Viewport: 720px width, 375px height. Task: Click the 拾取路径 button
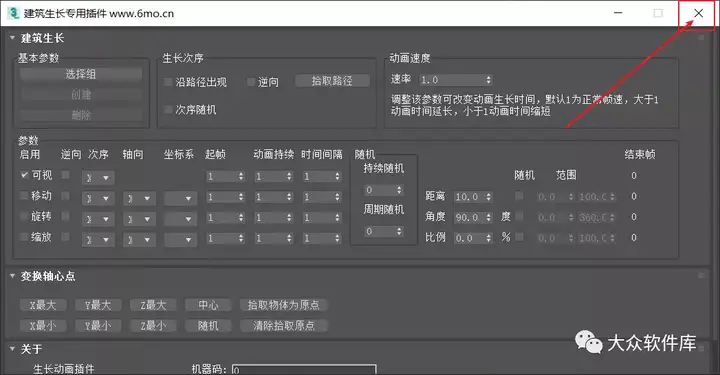(x=332, y=81)
